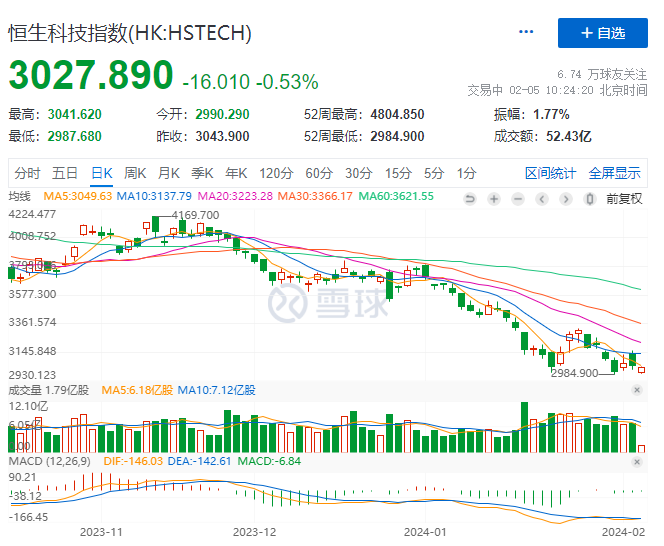
Task: Click the MA60:3621.55 indicator label
Action: coord(396,197)
